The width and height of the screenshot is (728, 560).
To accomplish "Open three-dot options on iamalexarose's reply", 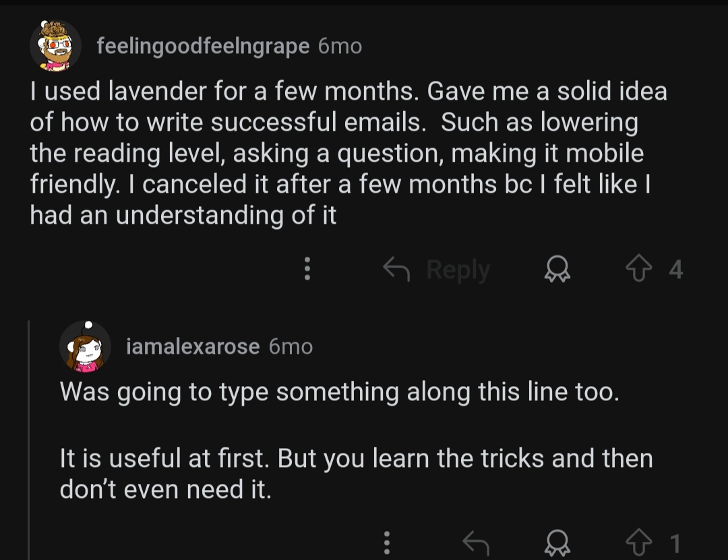I will point(387,542).
